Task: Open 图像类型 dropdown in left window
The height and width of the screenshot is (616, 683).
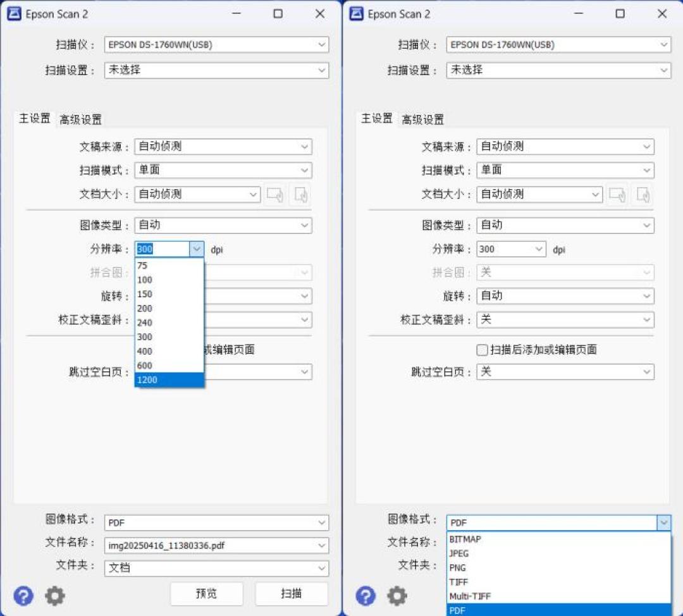Action: click(x=223, y=225)
